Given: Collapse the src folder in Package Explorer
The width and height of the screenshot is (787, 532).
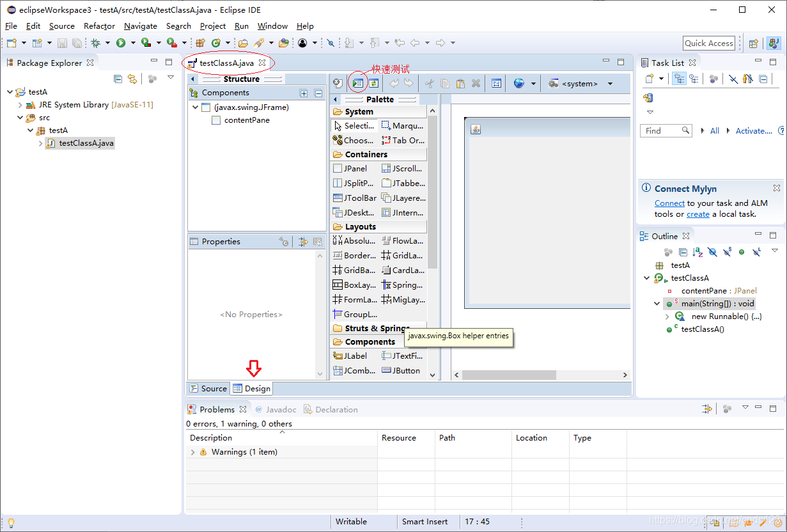Looking at the screenshot, I should (20, 118).
